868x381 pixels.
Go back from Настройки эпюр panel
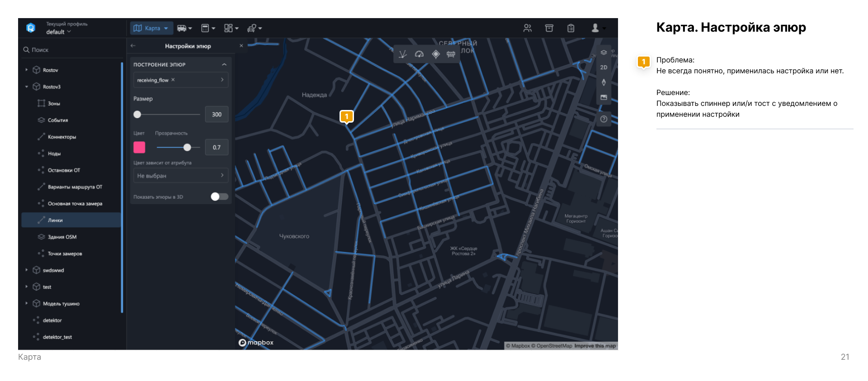click(x=133, y=46)
